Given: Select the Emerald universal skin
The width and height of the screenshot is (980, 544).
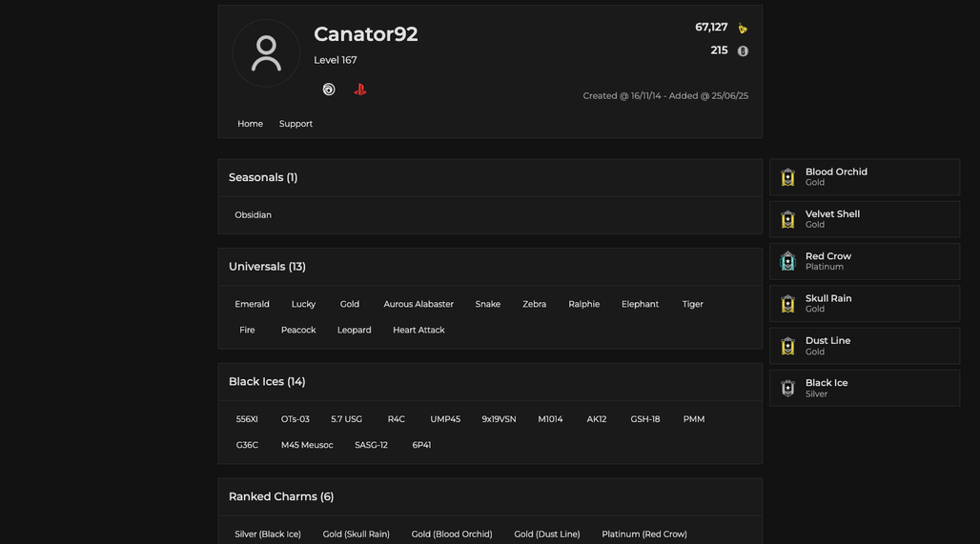Looking at the screenshot, I should [x=252, y=304].
